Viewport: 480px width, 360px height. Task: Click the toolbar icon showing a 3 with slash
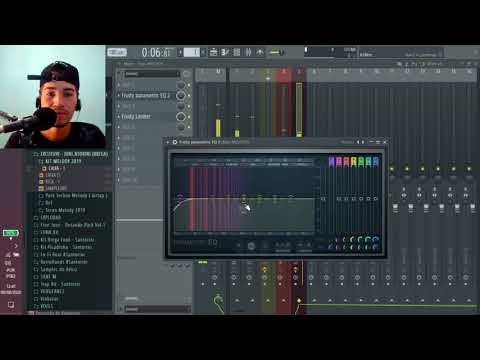point(225,52)
